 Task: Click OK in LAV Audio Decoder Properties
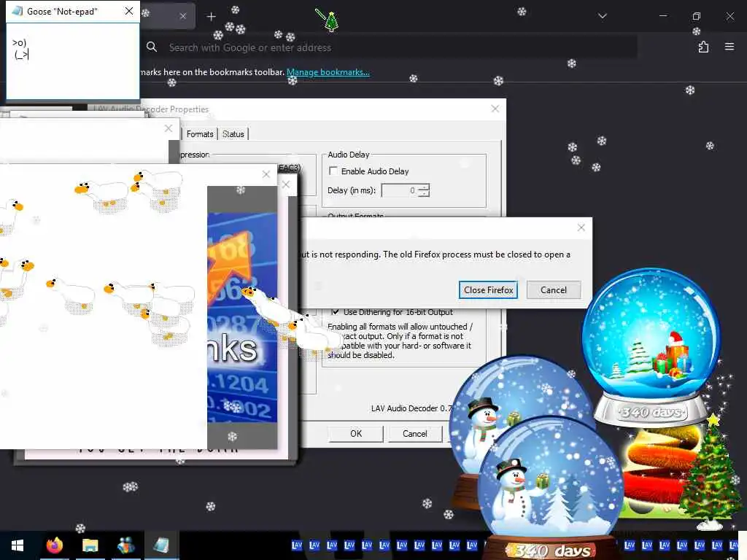pos(356,434)
